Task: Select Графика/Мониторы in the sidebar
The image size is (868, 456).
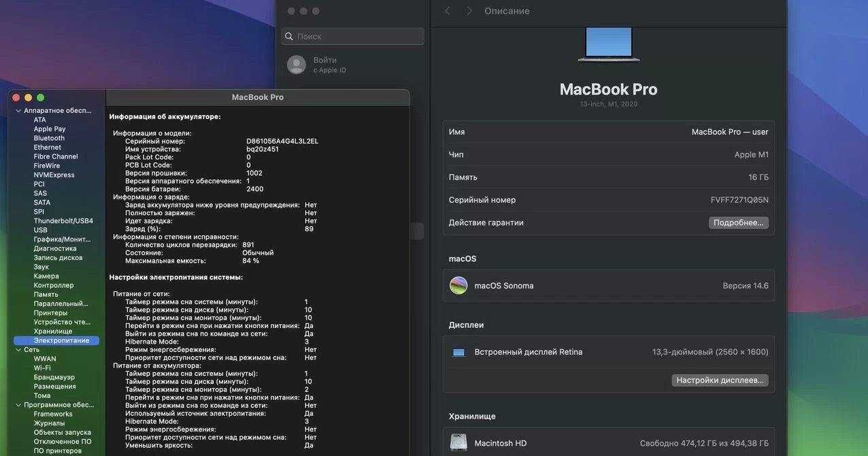Action: (x=63, y=240)
